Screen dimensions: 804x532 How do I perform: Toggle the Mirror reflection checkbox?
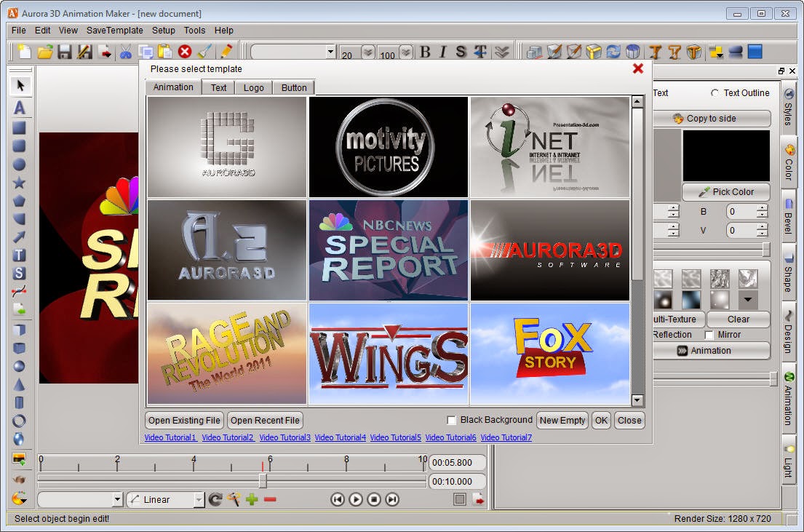coord(709,335)
